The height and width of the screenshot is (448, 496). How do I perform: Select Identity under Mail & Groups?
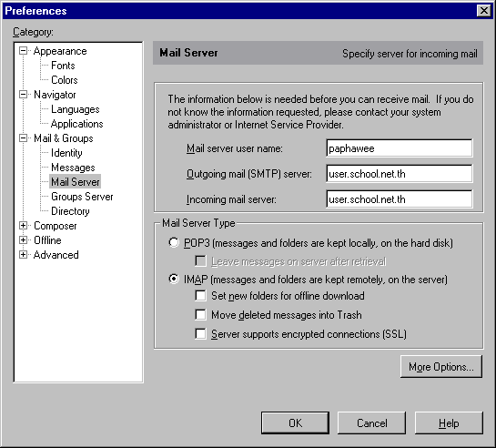[x=66, y=153]
